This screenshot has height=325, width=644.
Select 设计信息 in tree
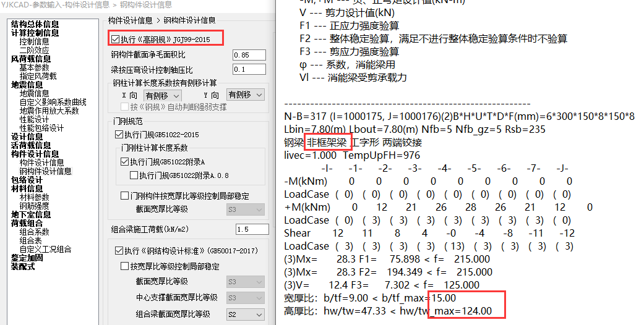coord(27,137)
